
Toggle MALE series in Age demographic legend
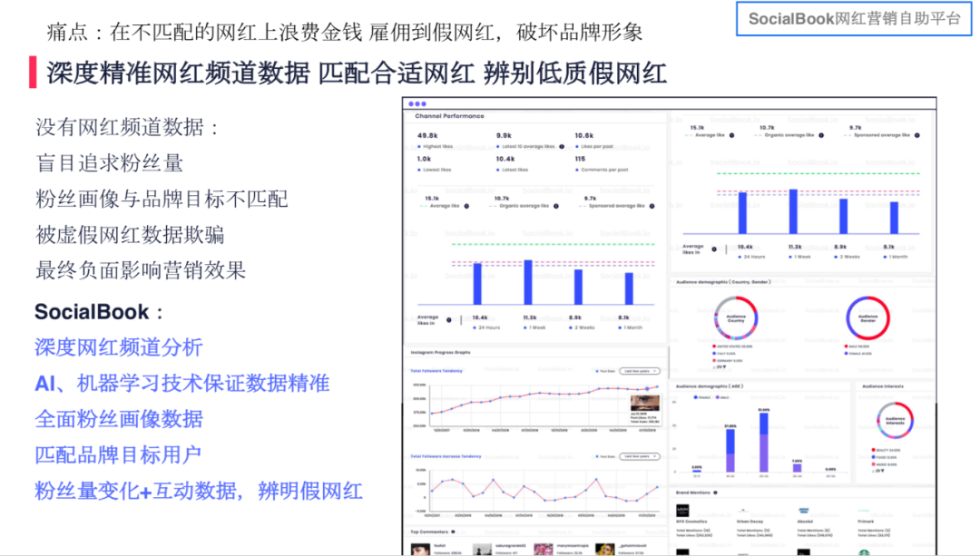(x=722, y=397)
